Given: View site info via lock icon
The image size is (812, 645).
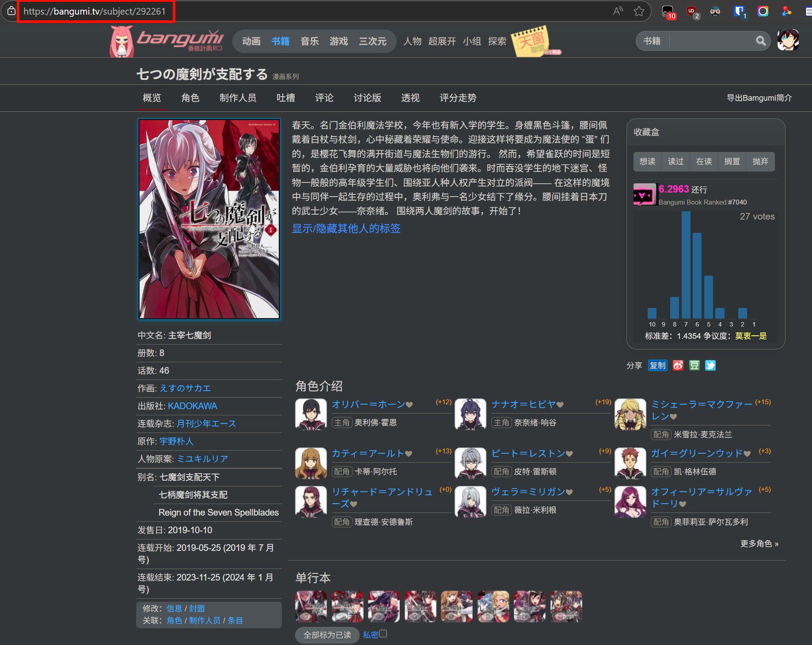Looking at the screenshot, I should coord(11,11).
